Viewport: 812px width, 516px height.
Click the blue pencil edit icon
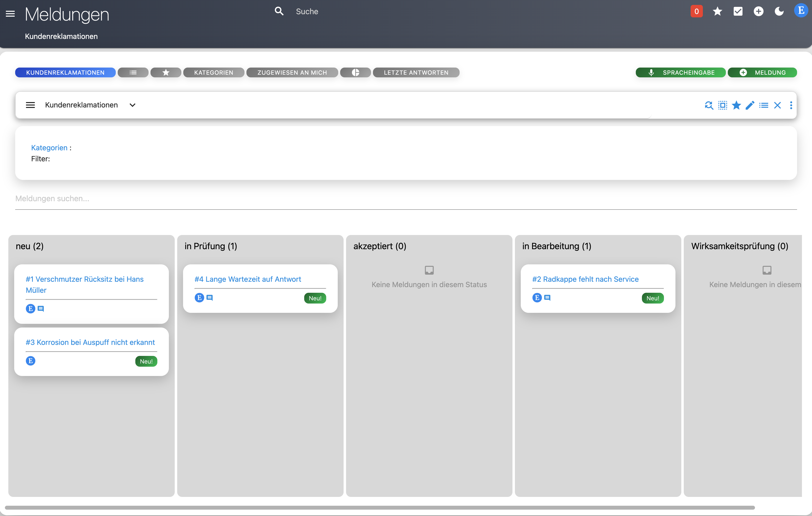750,105
